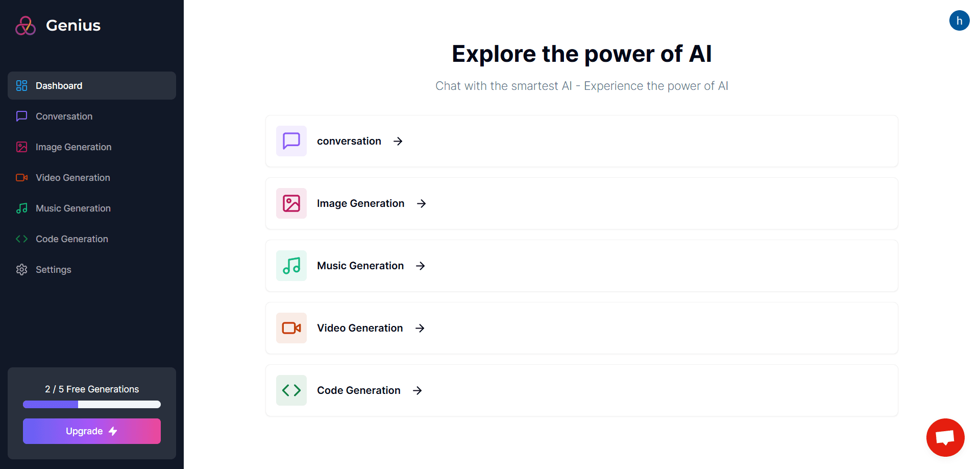This screenshot has height=469, width=980.
Task: Click the music note icon on Music Generation card
Action: [291, 266]
